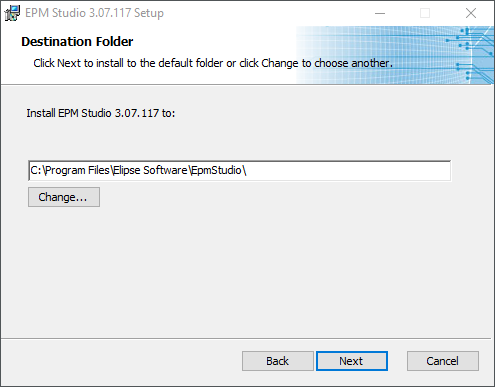Place cursor in 'EpmStudio' part of path
Screen dimensions: 495x387
pyautogui.click(x=216, y=170)
